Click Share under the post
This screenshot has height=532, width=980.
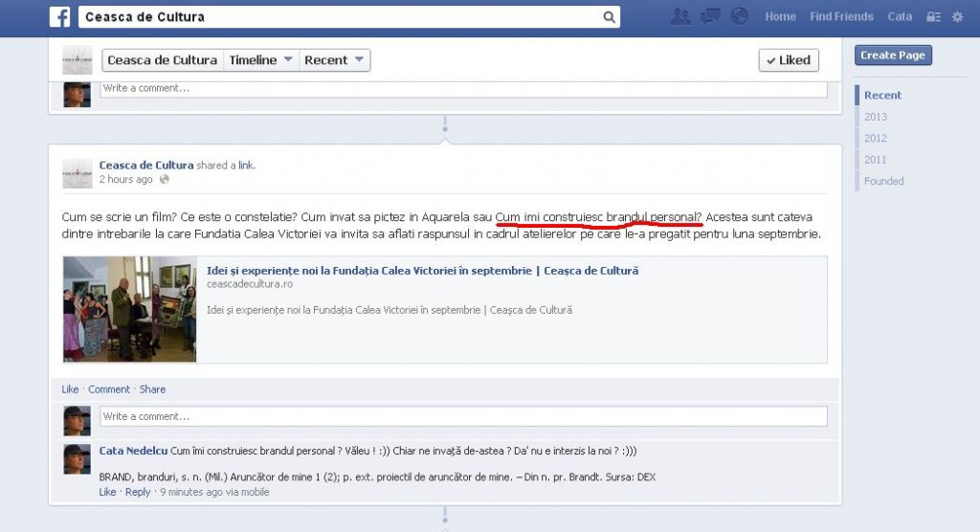click(152, 389)
